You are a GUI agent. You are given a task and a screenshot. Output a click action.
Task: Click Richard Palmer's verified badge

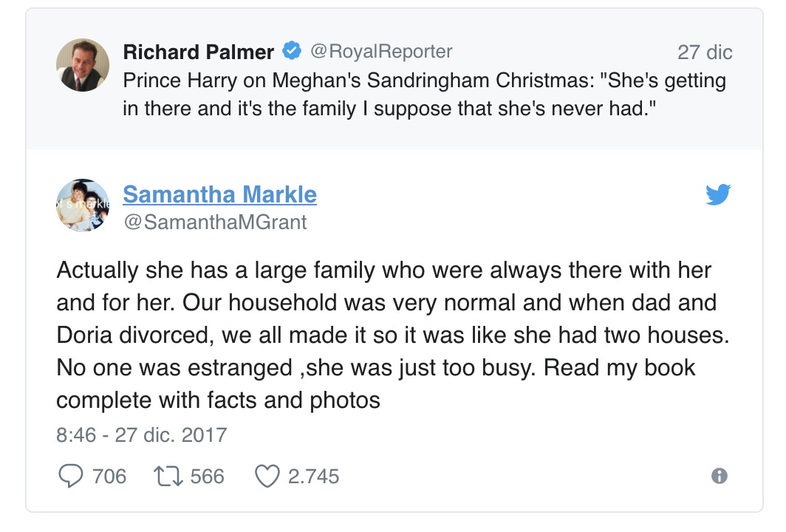tap(292, 51)
